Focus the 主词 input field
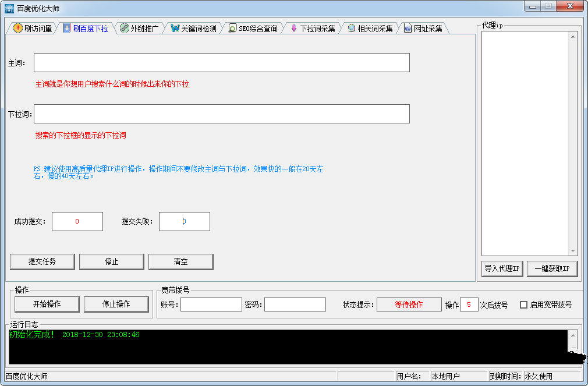This screenshot has width=588, height=386. [222, 63]
